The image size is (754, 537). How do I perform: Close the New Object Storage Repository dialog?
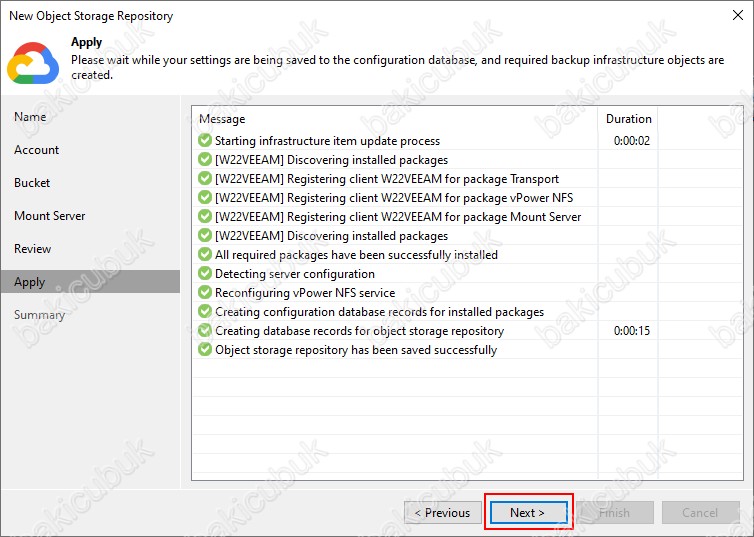[x=738, y=15]
